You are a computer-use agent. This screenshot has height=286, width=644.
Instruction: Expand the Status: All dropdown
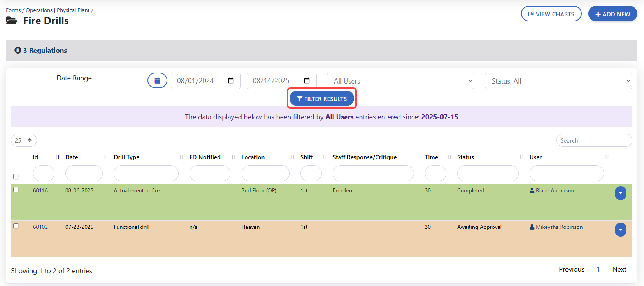pos(558,81)
